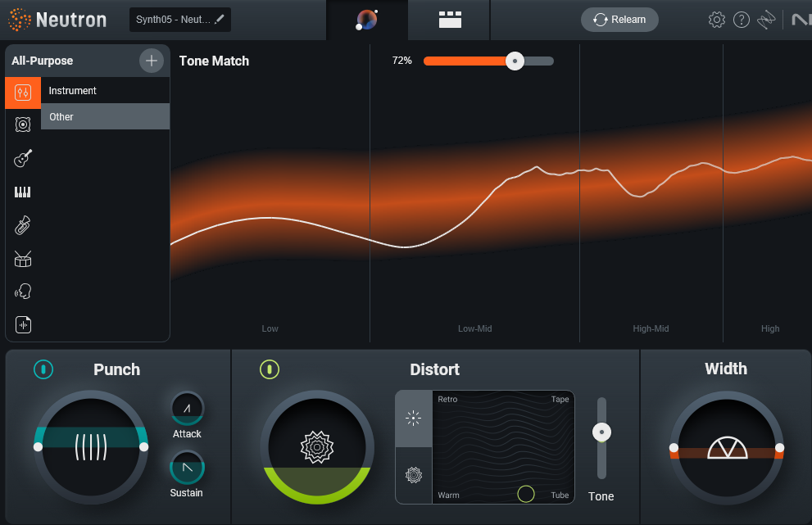The image size is (812, 525).
Task: Click the satellite dish icon in the header
Action: (x=766, y=20)
